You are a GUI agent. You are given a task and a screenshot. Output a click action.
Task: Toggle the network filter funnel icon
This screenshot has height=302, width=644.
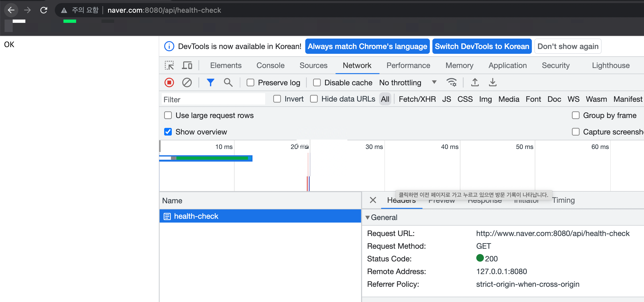[210, 83]
